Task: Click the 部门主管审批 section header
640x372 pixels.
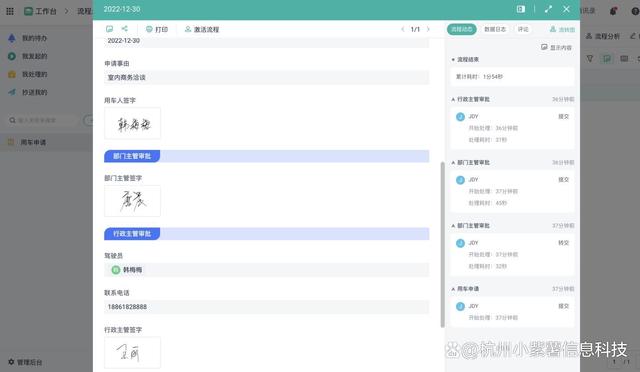Action: click(267, 156)
